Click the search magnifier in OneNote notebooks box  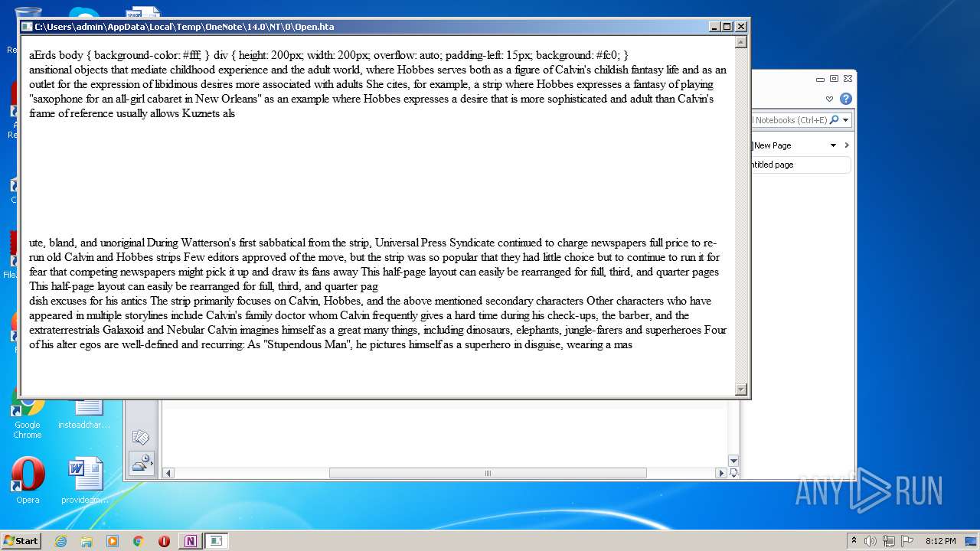pos(834,119)
